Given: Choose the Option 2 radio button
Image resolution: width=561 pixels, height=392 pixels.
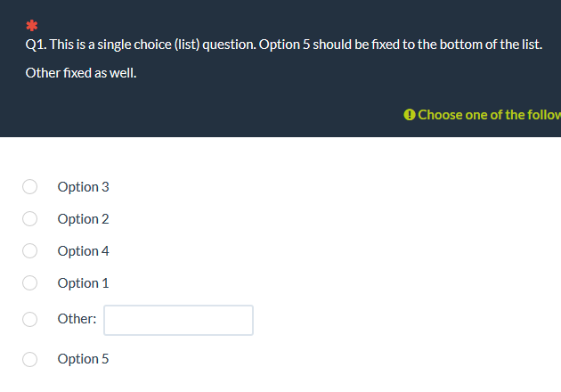Looking at the screenshot, I should pyautogui.click(x=30, y=218).
